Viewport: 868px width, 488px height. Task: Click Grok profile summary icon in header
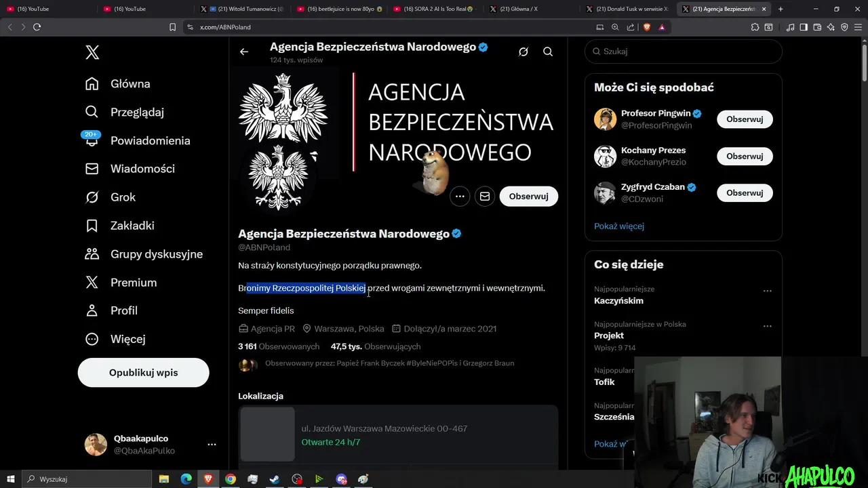(x=524, y=52)
